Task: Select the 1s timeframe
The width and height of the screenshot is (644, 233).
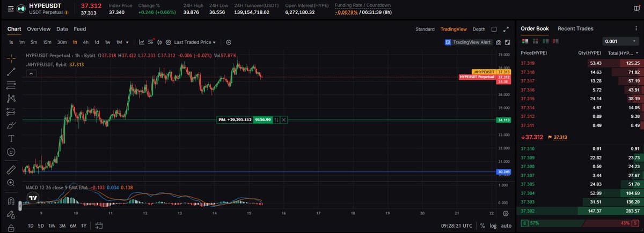Action: [11, 42]
